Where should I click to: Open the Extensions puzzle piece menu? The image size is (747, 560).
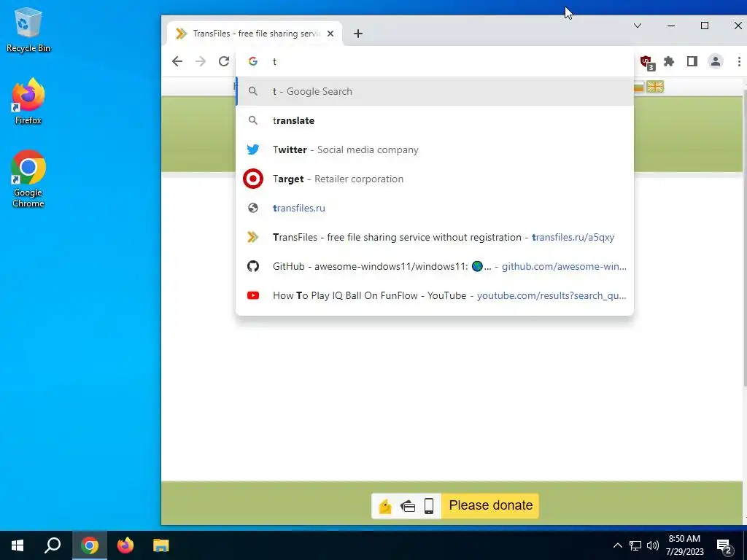(669, 61)
